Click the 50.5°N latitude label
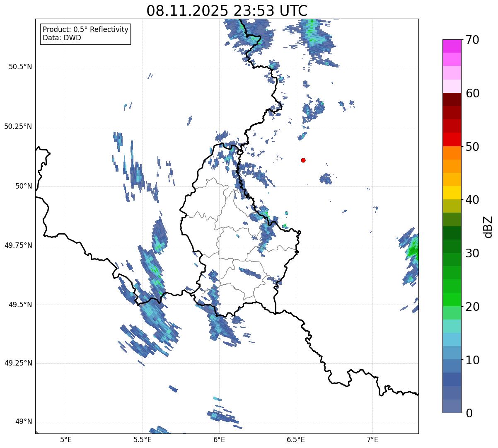 click(20, 67)
